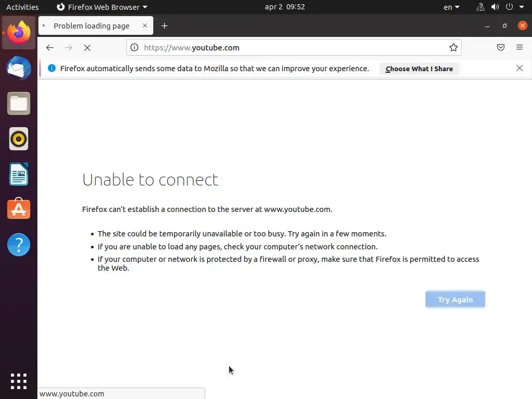Open the Files manager from the dock
532x399 pixels.
coord(19,103)
